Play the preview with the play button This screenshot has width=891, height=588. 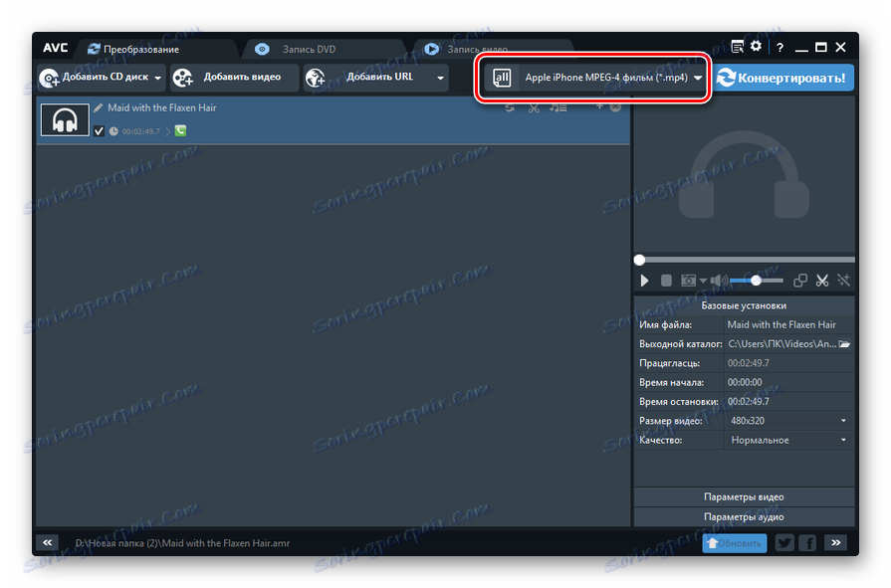click(x=644, y=281)
